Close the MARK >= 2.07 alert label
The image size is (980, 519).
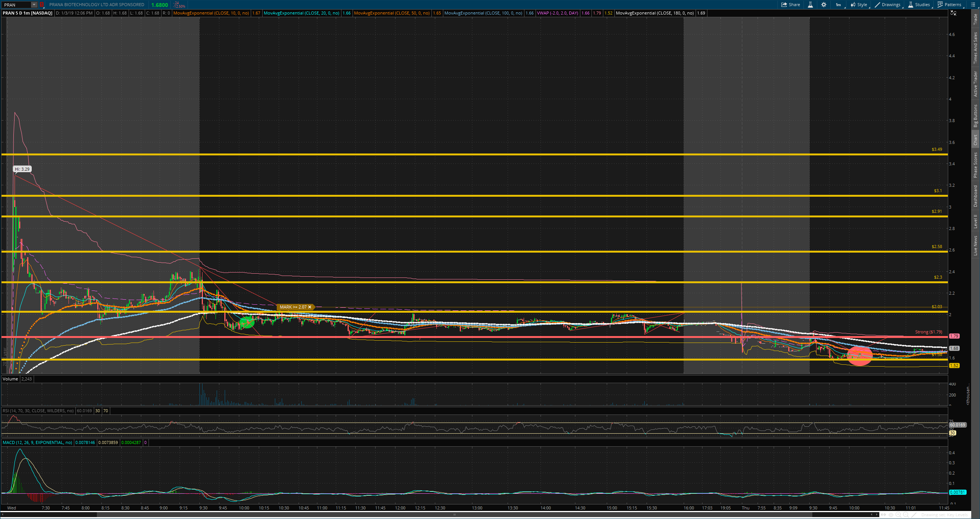tap(310, 307)
